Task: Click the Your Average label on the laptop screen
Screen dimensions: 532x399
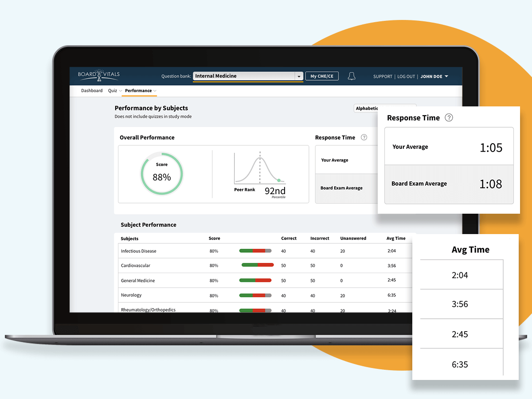Action: pyautogui.click(x=335, y=160)
